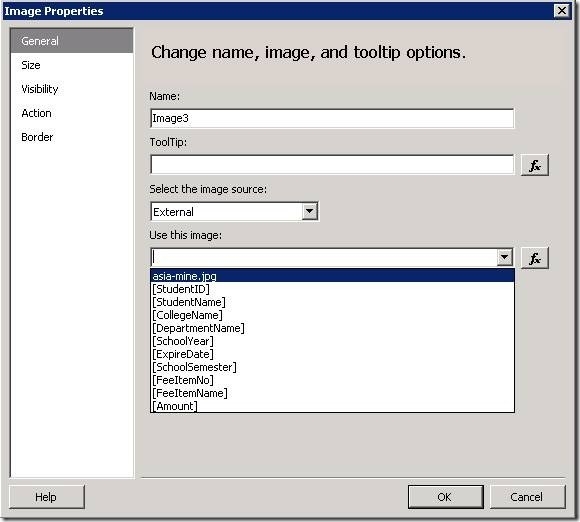Viewport: 580px width, 522px height.
Task: Pick [ExpireDate] field option
Action: click(332, 354)
